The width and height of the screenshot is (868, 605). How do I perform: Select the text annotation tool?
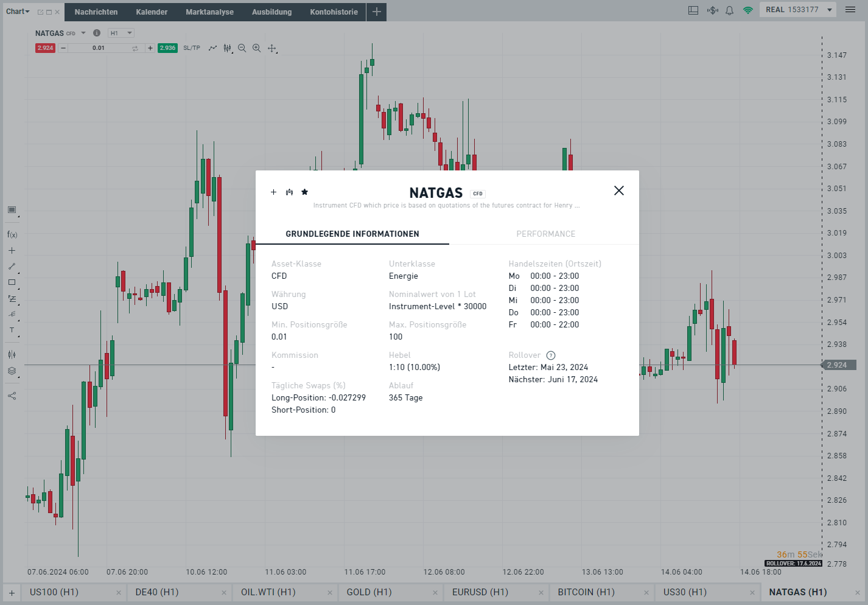click(12, 330)
